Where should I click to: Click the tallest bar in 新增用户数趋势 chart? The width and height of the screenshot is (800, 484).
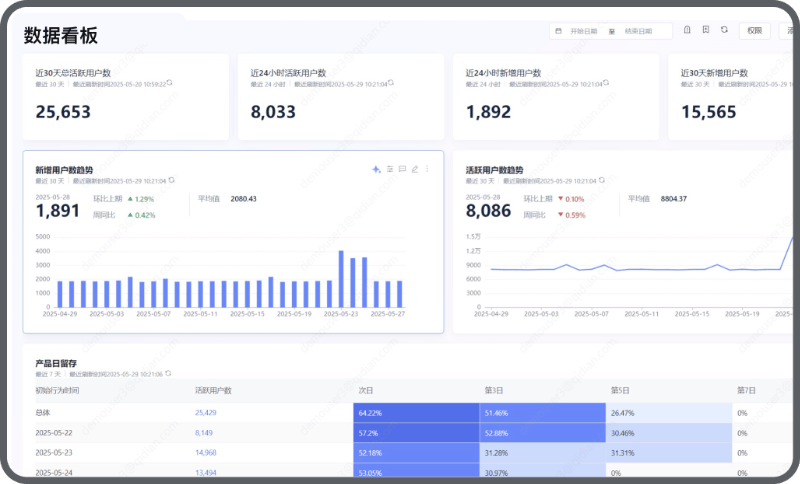coord(341,279)
